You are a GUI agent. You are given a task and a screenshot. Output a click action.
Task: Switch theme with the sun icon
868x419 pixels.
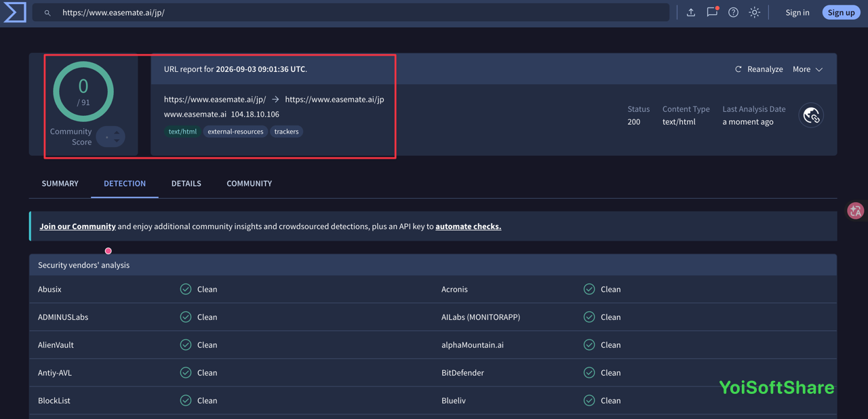click(754, 12)
